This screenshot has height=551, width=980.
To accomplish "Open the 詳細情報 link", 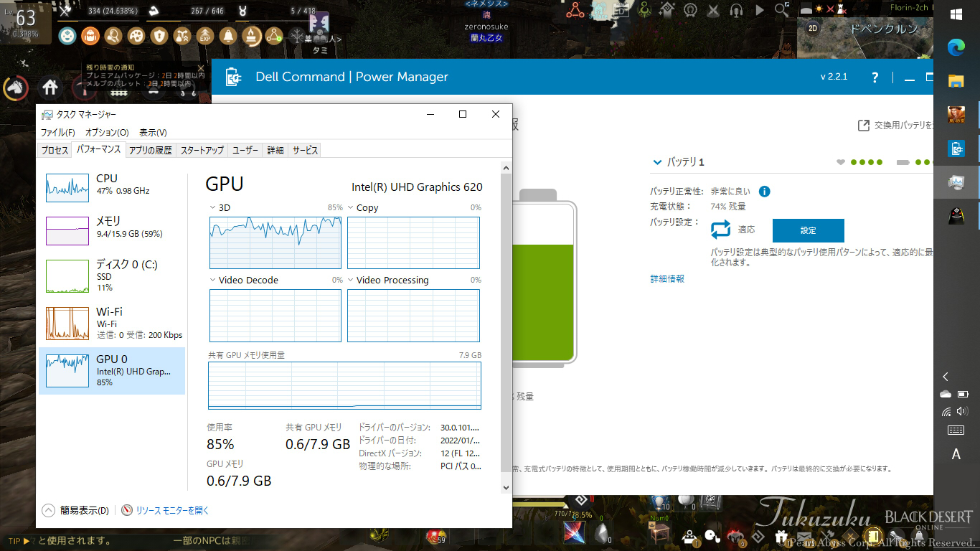I will click(667, 278).
